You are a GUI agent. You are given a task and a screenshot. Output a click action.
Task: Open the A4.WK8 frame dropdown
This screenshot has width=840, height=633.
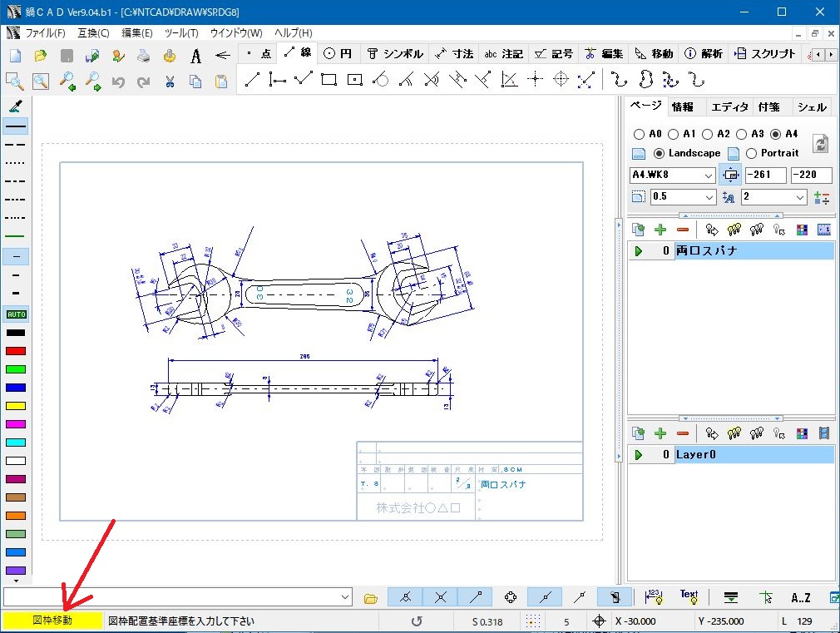pos(709,176)
